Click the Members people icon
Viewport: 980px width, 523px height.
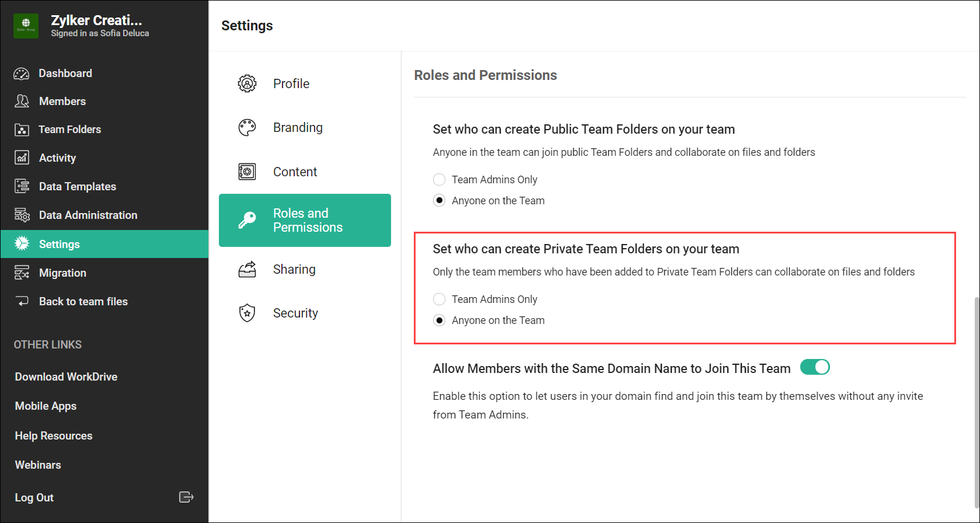pos(22,101)
